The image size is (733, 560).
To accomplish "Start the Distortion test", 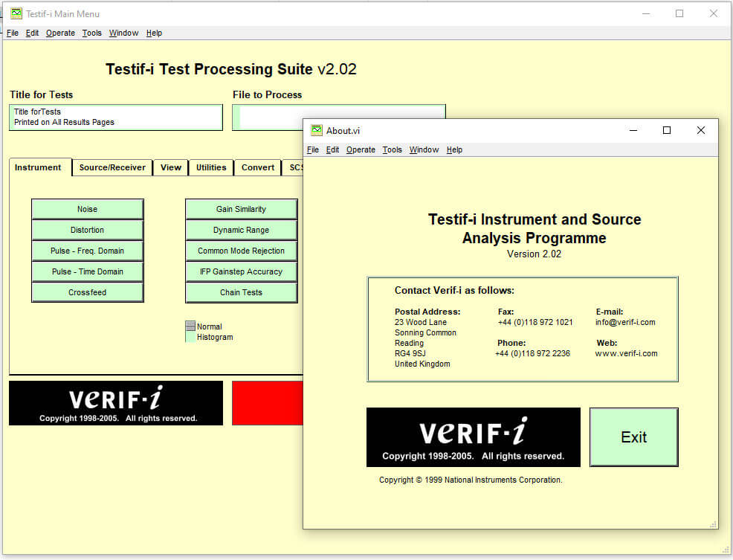I will [87, 230].
